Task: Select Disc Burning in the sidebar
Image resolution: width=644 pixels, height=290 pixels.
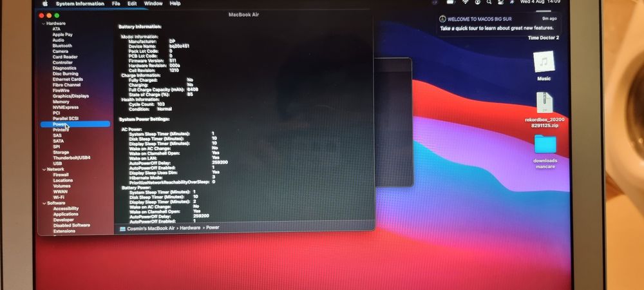Action: 65,74
